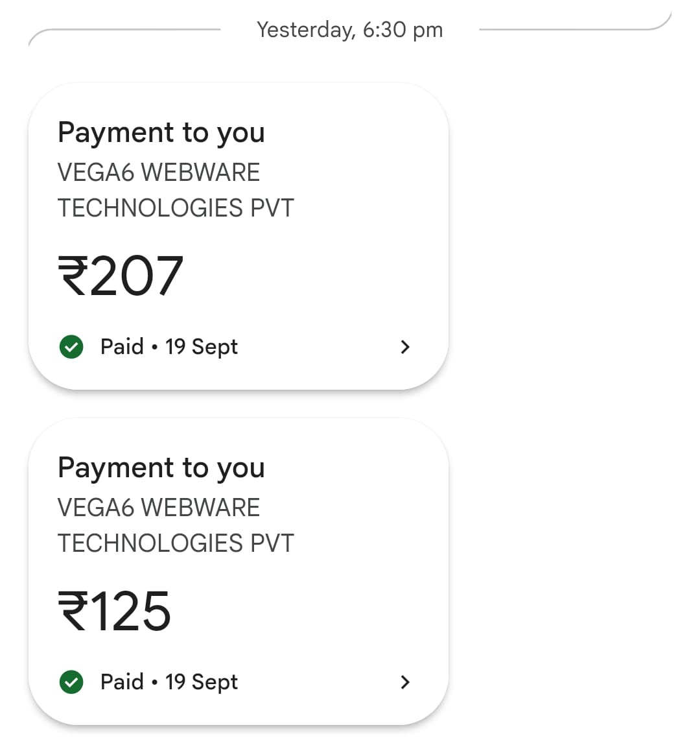Screen dimensions: 700x747
Task: Select "VEGA6 WEBWARE" sender line above ₹125
Action: 159,508
